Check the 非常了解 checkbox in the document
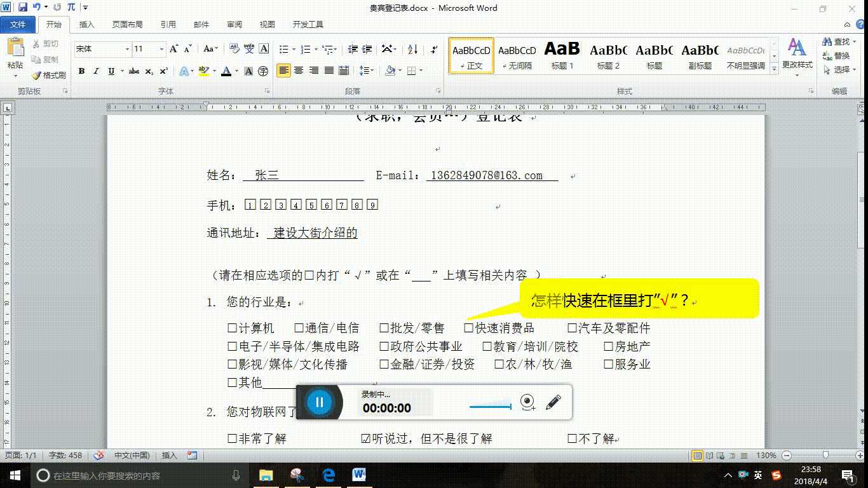 point(233,438)
